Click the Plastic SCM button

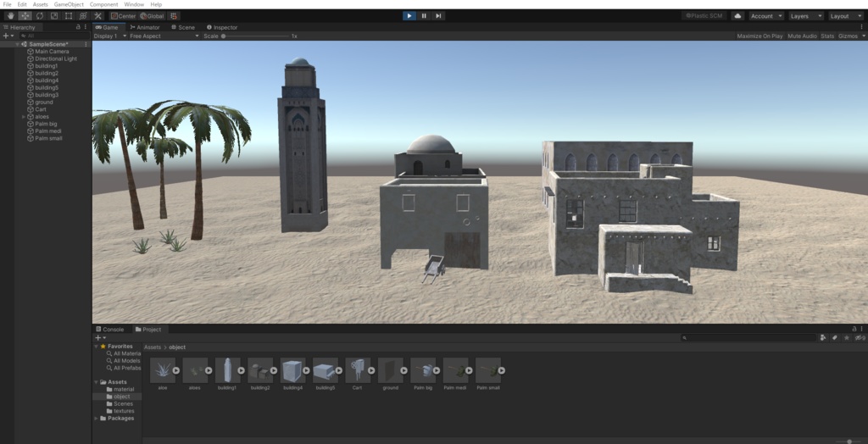704,16
